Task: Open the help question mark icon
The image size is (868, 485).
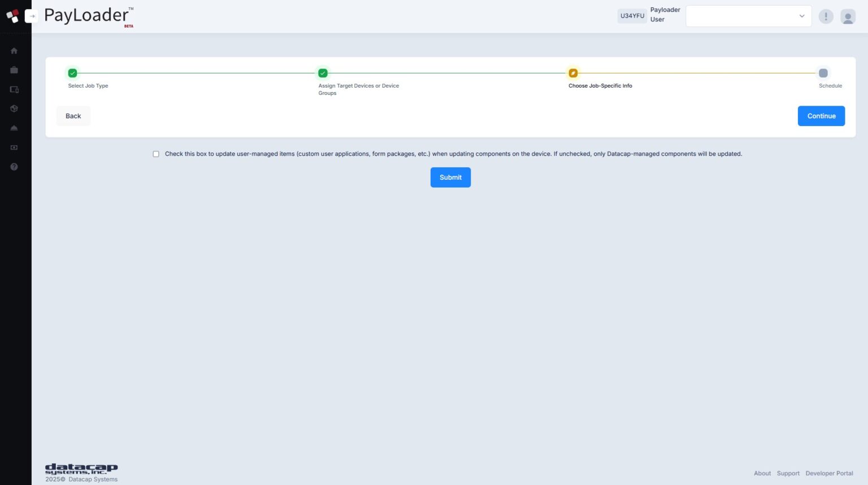Action: click(x=14, y=167)
